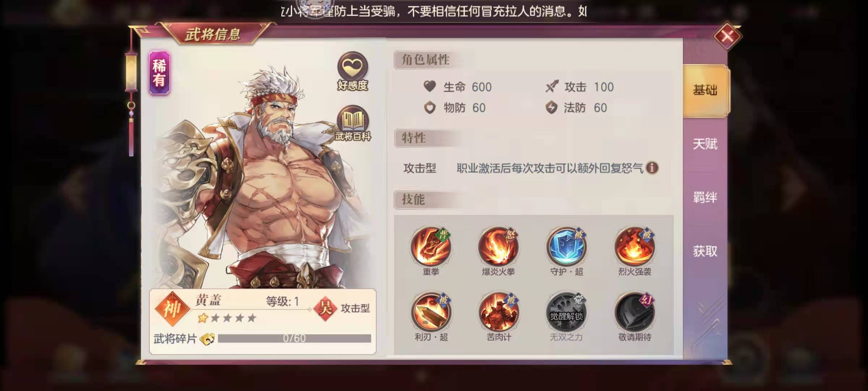Open the 好感度 heart icon
868x391 pixels.
click(x=353, y=71)
